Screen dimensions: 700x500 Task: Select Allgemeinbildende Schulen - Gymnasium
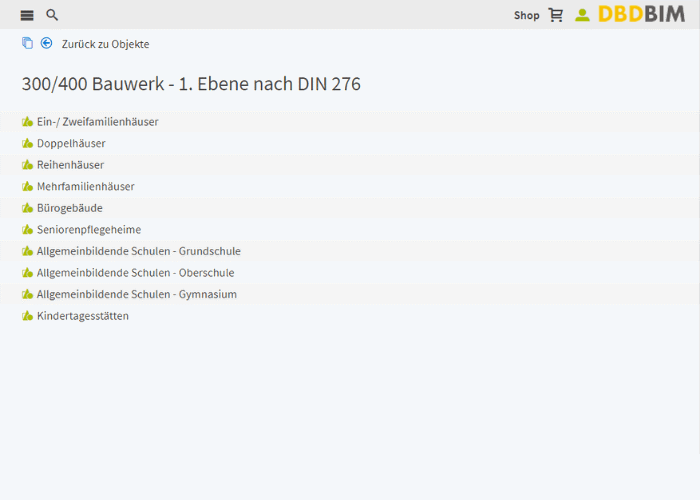(136, 295)
